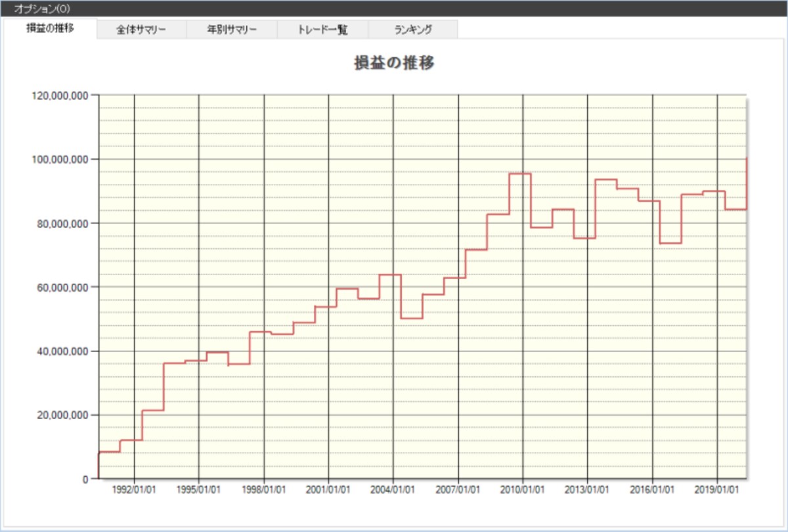
Task: Click the 80,000,000 y-axis label
Action: (62, 223)
